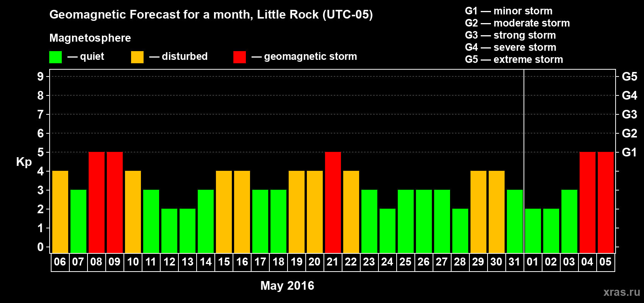Click the G5 right-axis label
644x303 pixels.
[x=629, y=77]
